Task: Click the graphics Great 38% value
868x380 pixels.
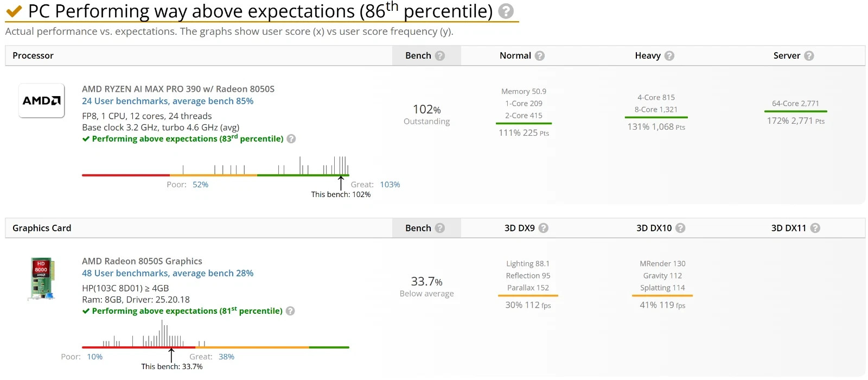Action: coord(226,357)
